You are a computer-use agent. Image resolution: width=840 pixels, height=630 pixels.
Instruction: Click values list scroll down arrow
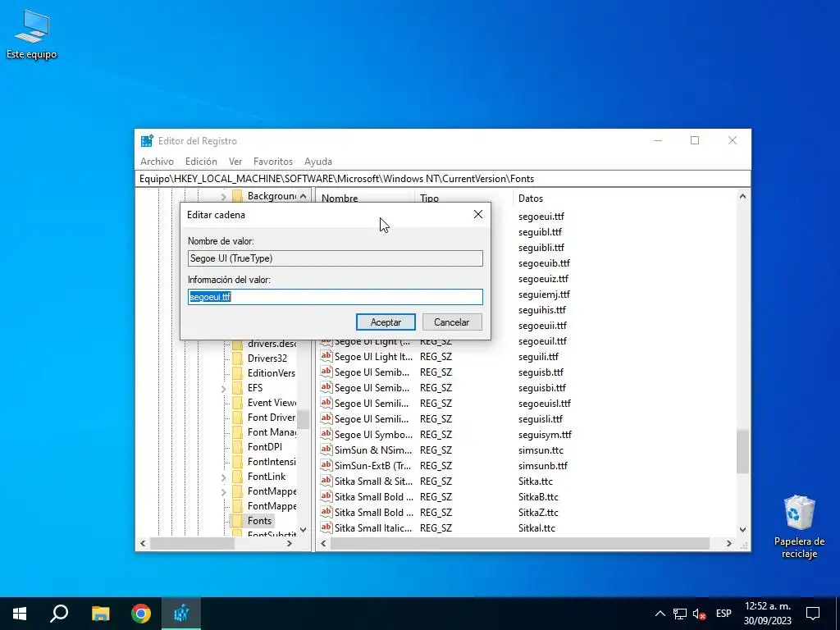point(742,529)
